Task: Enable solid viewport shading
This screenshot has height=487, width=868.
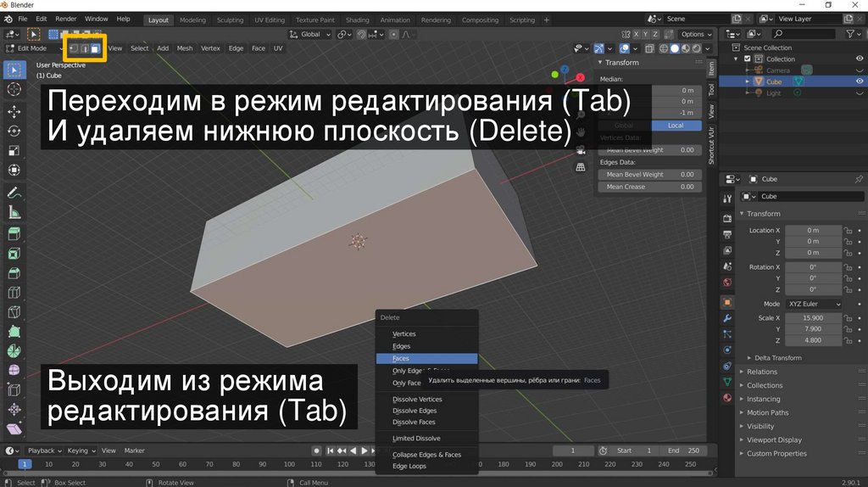Action: (x=674, y=48)
